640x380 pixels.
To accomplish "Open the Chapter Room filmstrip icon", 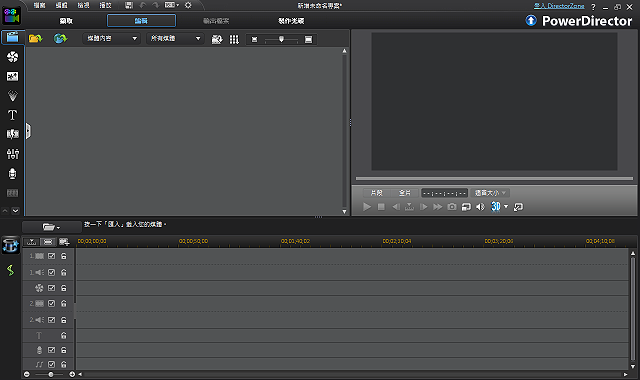I will (x=12, y=193).
